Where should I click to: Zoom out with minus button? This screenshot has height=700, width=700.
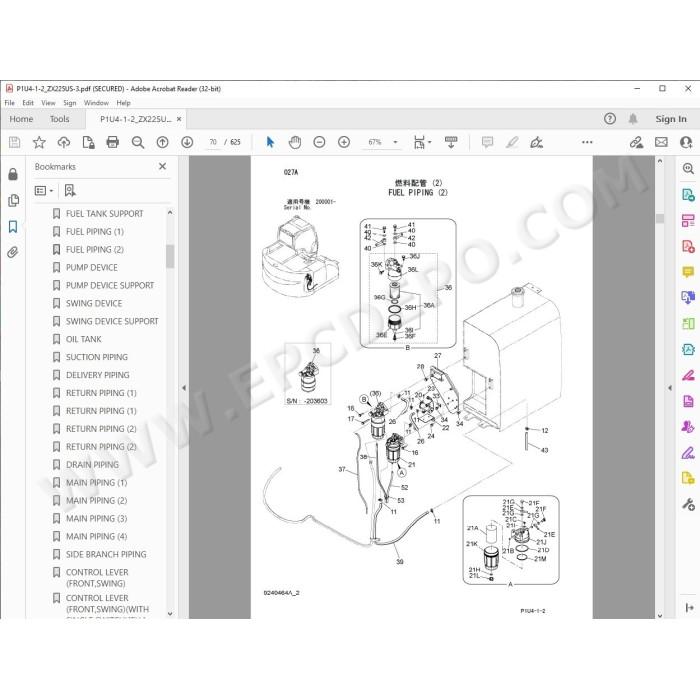pyautogui.click(x=319, y=142)
